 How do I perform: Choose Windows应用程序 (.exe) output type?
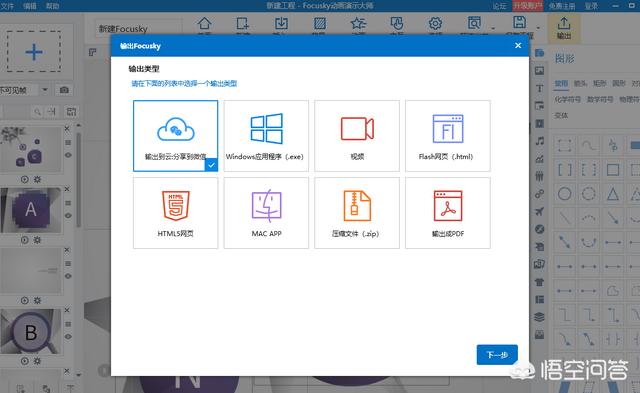point(266,136)
